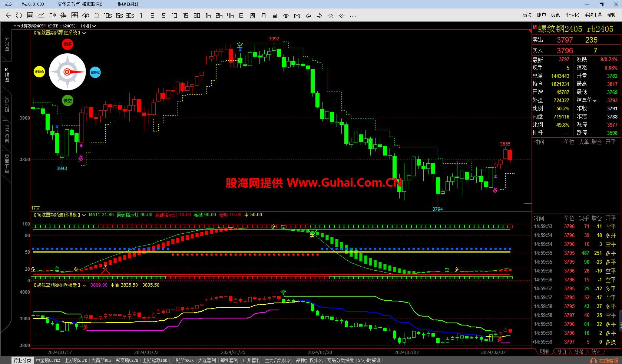Image resolution: width=622 pixels, height=364 pixels.
Task: Select the 15s period button
Action: (x=119, y=16)
